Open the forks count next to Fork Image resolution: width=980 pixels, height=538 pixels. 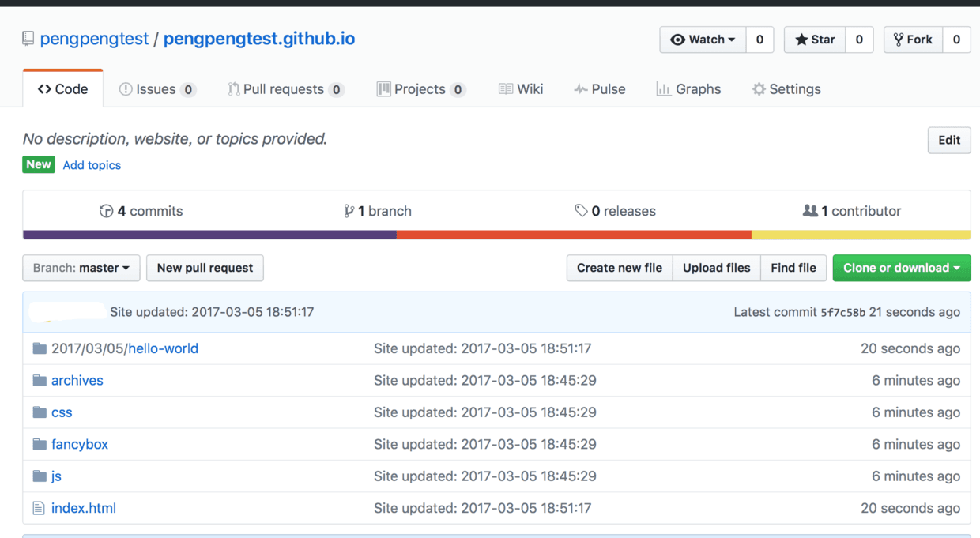[956, 40]
